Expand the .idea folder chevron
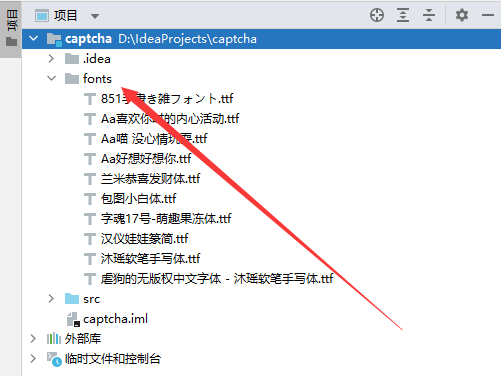The image size is (501, 376). 51,59
